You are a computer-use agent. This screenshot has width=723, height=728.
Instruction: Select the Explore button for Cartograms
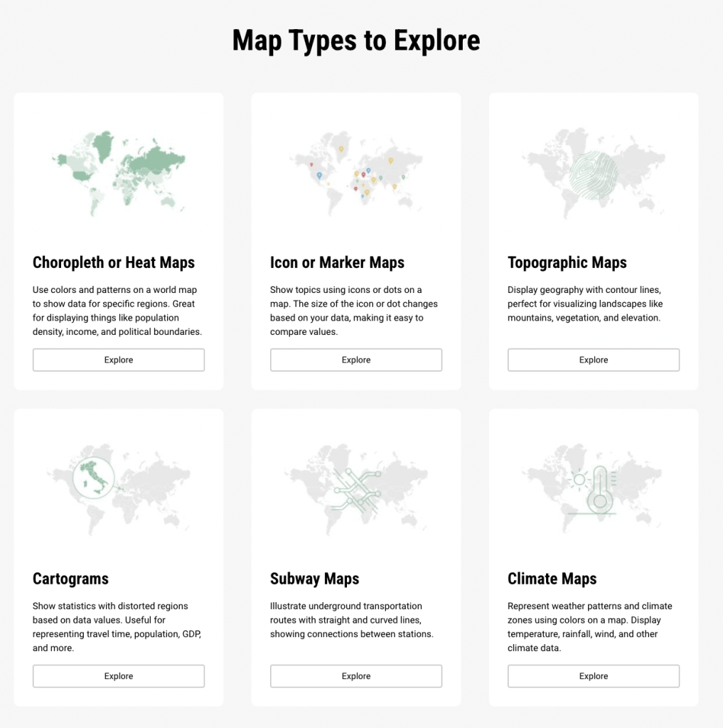coord(119,676)
